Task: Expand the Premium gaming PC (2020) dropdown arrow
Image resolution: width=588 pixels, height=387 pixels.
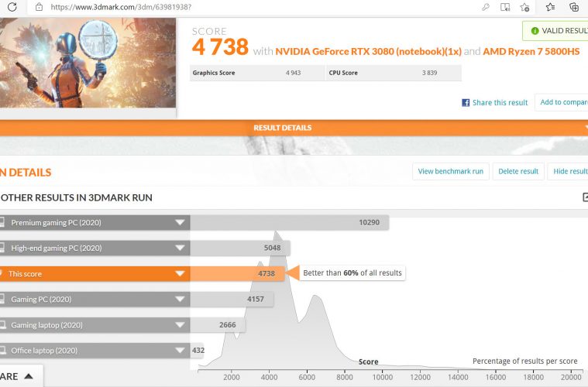Action: point(180,223)
